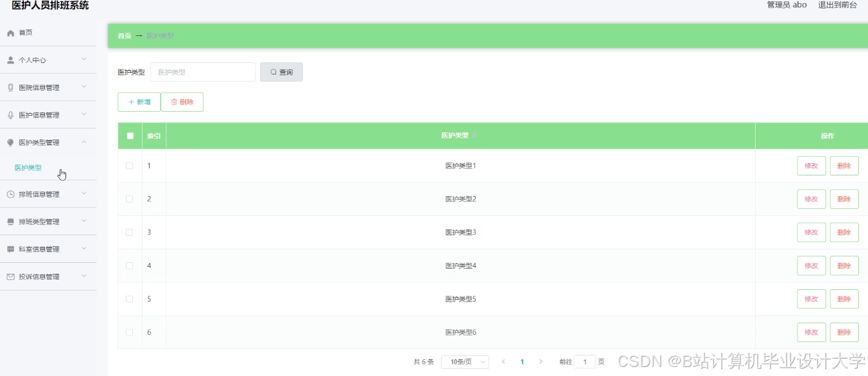The height and width of the screenshot is (376, 868).
Task: Click the 查询 search button
Action: [281, 72]
